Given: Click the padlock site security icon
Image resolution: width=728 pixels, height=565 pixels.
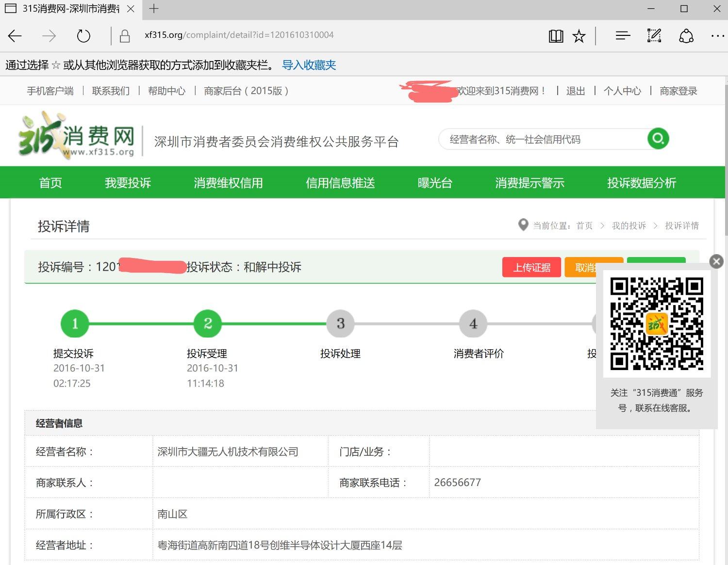Looking at the screenshot, I should 125,36.
